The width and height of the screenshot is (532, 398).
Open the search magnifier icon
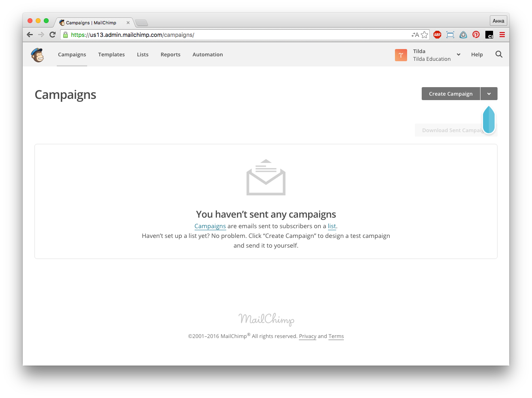coord(499,54)
